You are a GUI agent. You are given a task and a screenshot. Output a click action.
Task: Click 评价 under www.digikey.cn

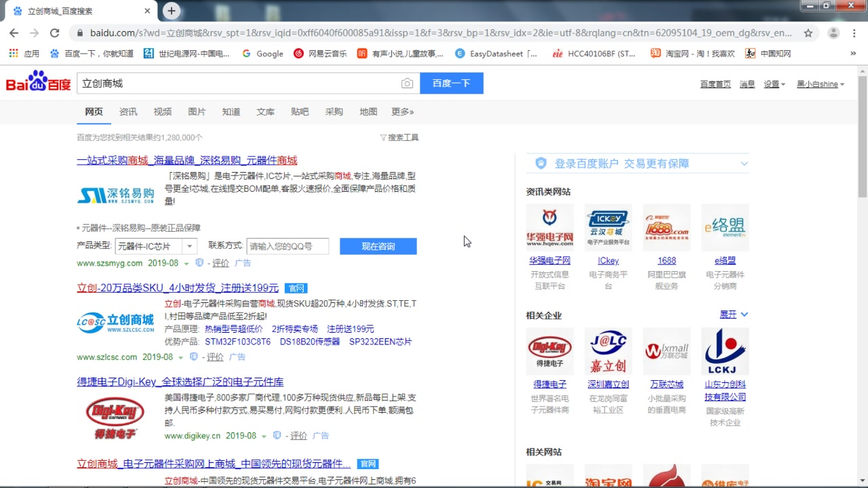(x=299, y=436)
